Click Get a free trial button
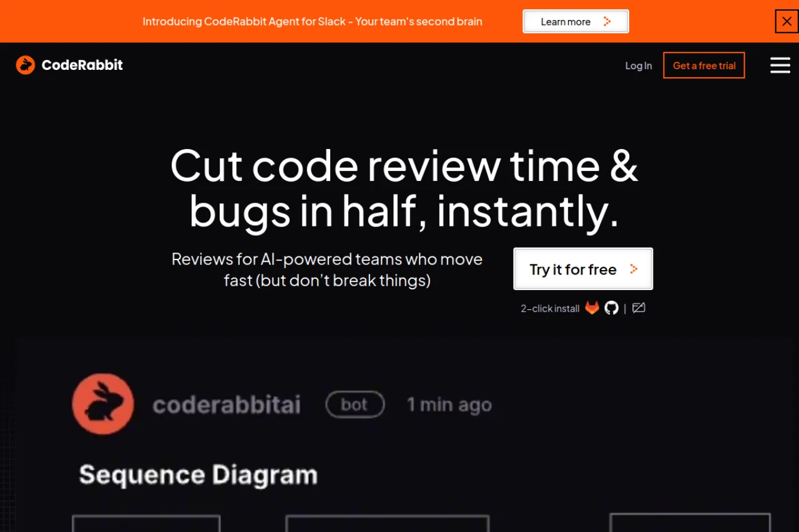The height and width of the screenshot is (532, 799). coord(704,65)
